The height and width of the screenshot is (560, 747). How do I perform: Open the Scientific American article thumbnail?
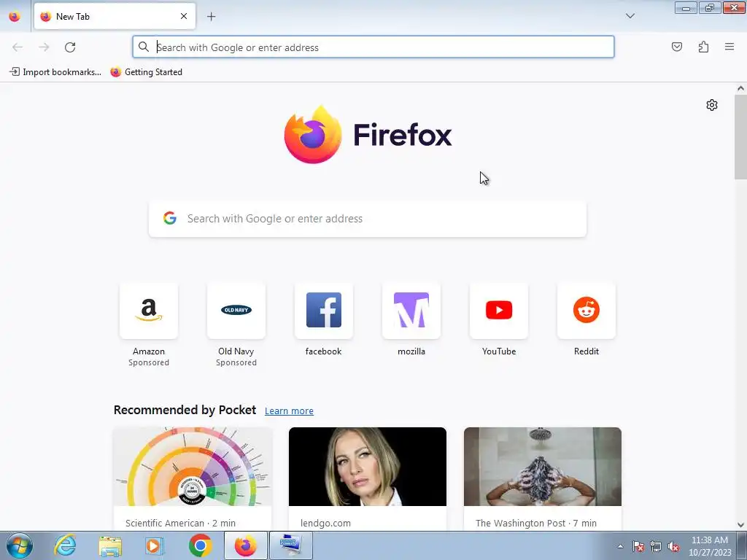tap(193, 467)
